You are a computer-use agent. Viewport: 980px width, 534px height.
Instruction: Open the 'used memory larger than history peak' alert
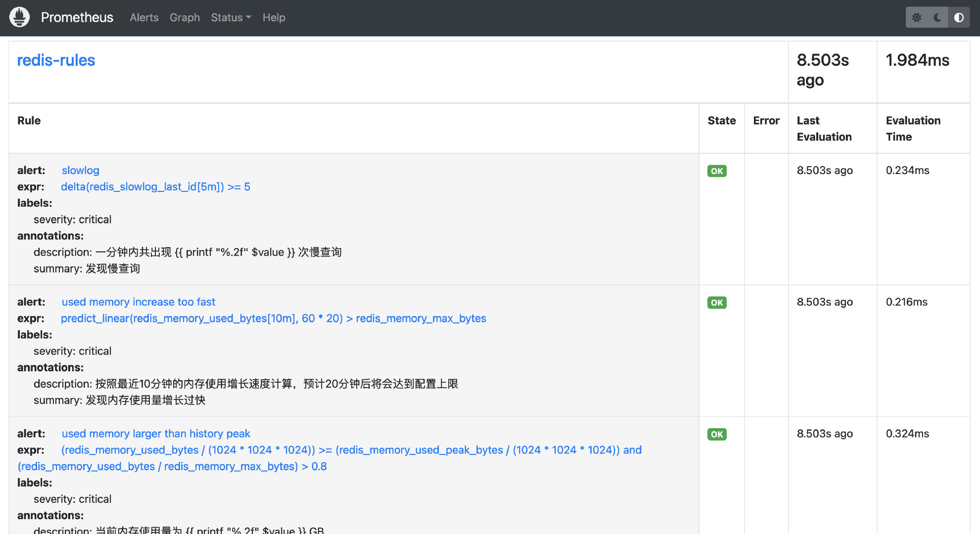click(x=155, y=434)
